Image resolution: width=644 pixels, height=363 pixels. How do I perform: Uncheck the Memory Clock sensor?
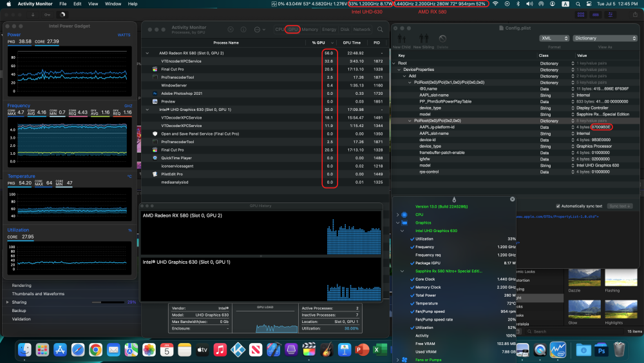(412, 288)
